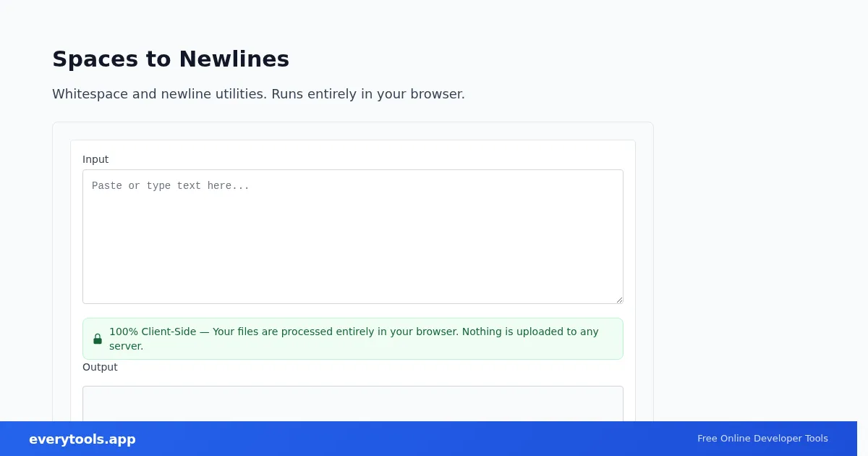Open the everytools.app brand link
Screen dimensions: 868x456
(82, 439)
